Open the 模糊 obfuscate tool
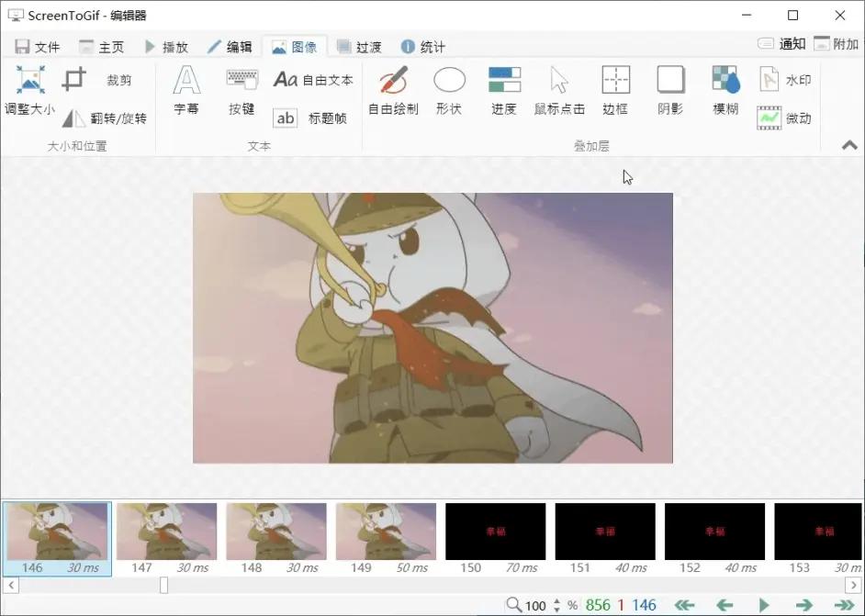This screenshot has height=616, width=865. coord(725,91)
